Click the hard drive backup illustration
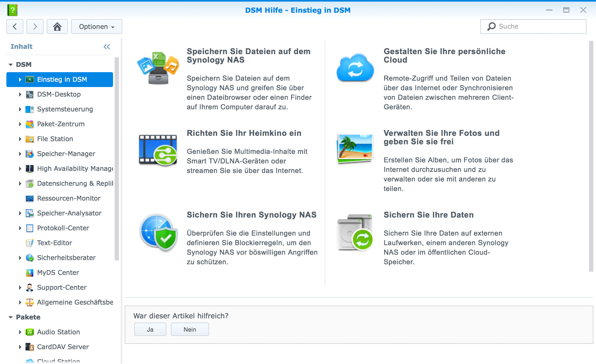The height and width of the screenshot is (364, 596). (355, 232)
